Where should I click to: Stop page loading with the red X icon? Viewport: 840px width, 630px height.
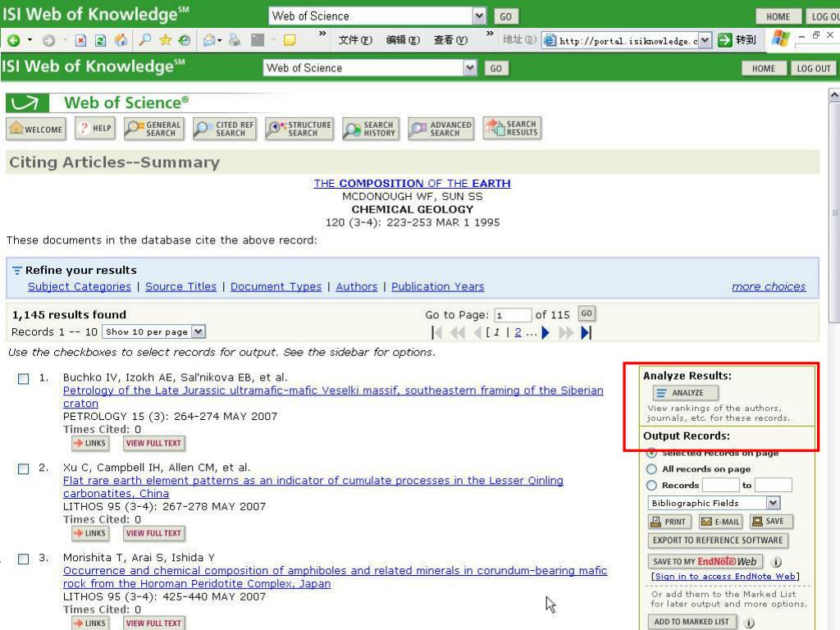coord(80,40)
